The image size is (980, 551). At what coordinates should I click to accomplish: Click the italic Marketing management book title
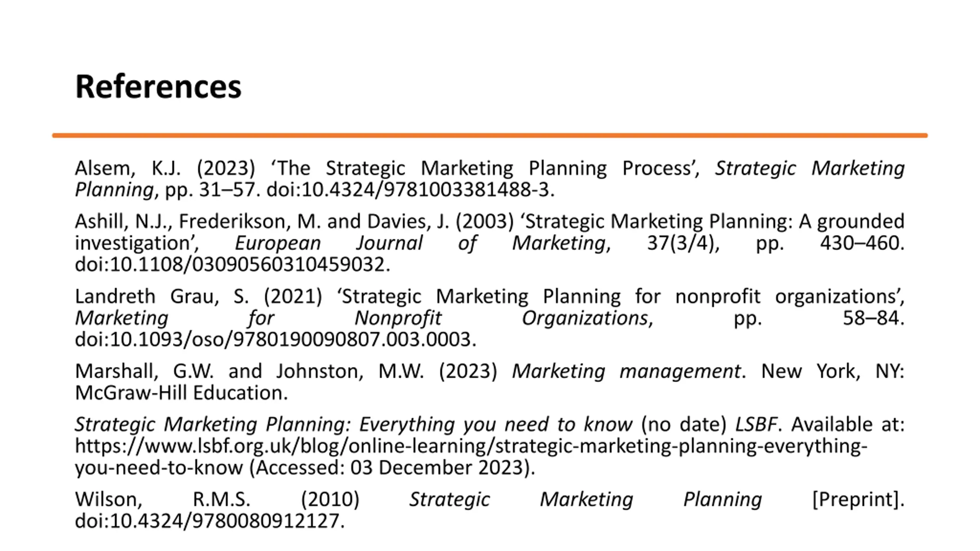[x=626, y=372]
